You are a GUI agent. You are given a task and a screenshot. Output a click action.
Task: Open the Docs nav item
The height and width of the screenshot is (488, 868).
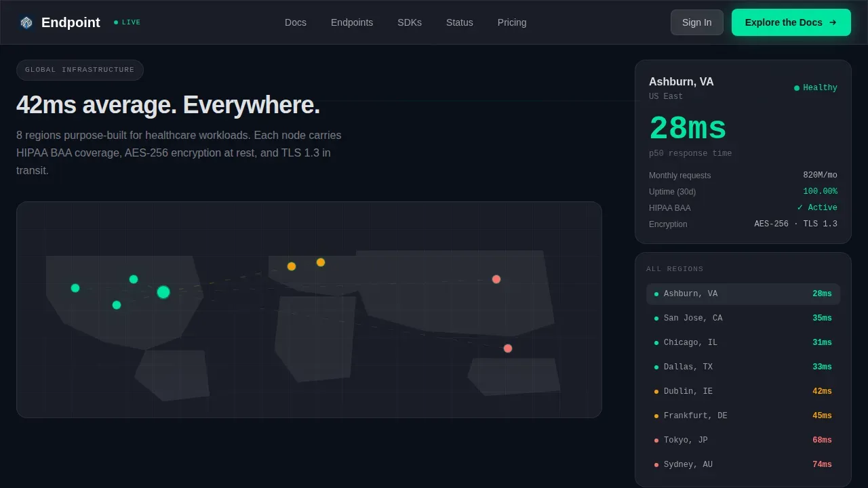(296, 22)
